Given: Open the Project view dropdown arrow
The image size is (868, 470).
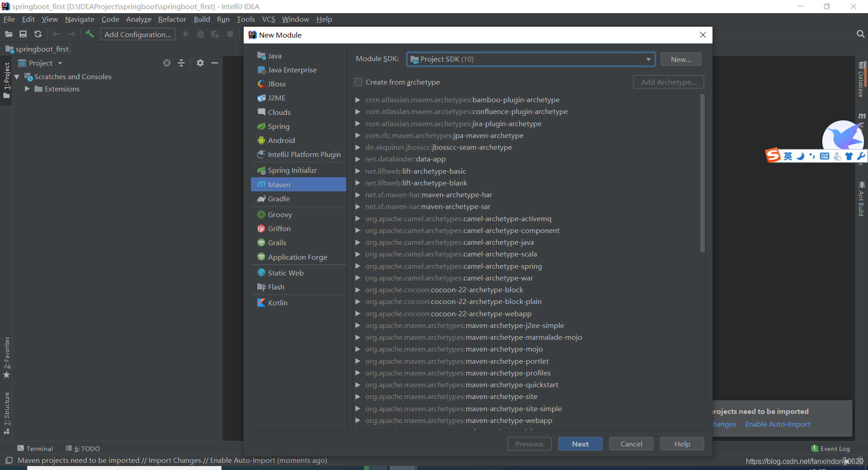Looking at the screenshot, I should [x=60, y=63].
